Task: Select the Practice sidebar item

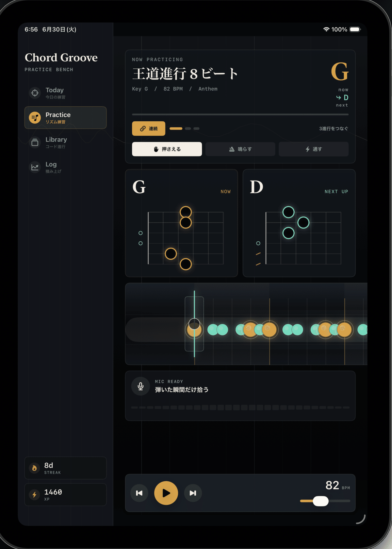Action: 65,118
